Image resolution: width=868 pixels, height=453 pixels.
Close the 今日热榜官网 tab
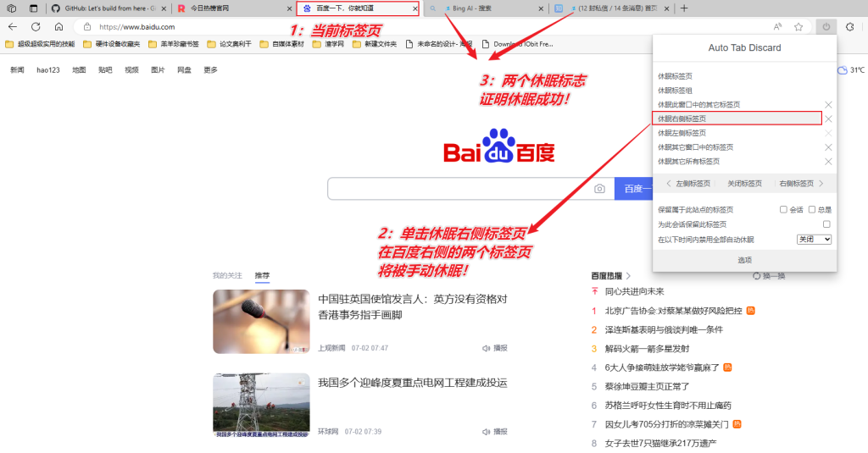pos(289,8)
